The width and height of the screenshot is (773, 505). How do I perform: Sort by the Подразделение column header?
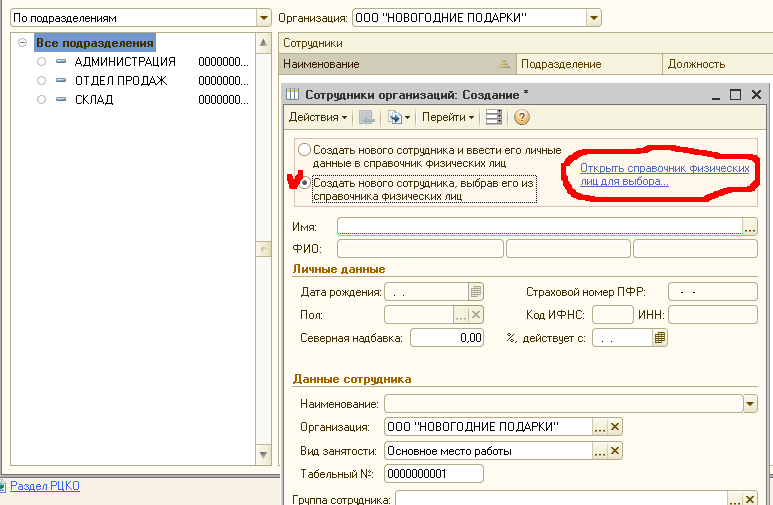pyautogui.click(x=589, y=64)
